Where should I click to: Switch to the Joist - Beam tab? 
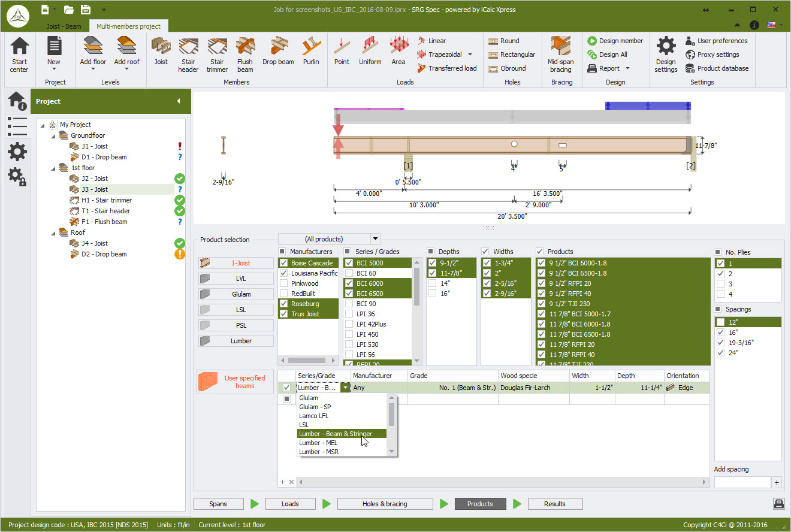tap(64, 26)
